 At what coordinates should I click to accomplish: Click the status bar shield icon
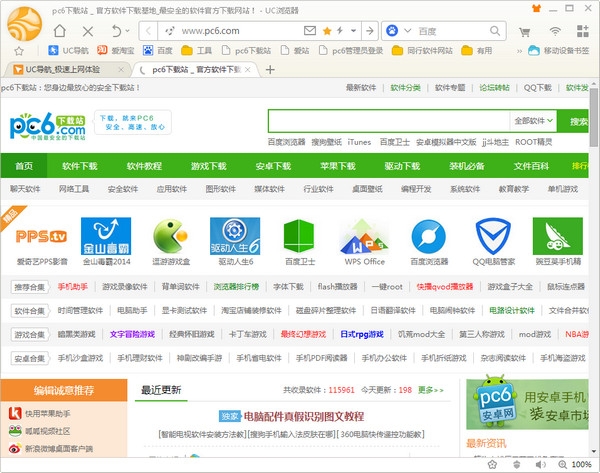tap(517, 465)
